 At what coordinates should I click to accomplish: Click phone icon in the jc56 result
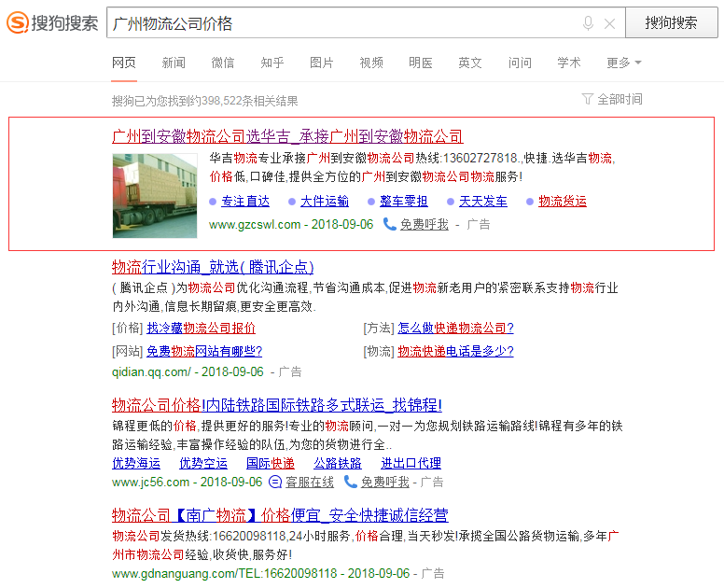[x=351, y=482]
